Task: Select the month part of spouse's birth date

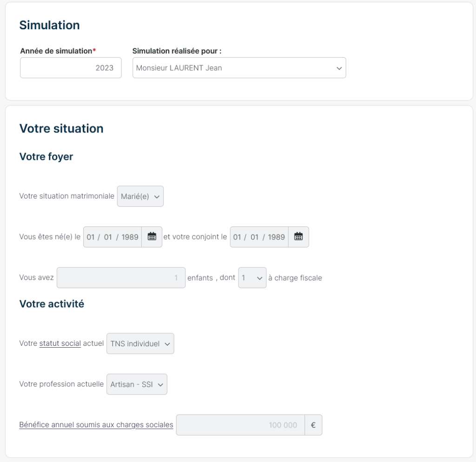Action: point(254,237)
